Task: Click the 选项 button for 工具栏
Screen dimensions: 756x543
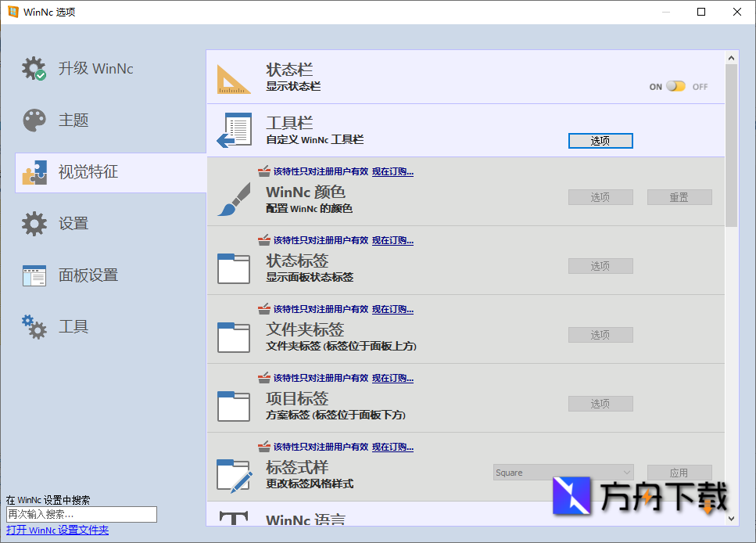Action: click(x=600, y=141)
